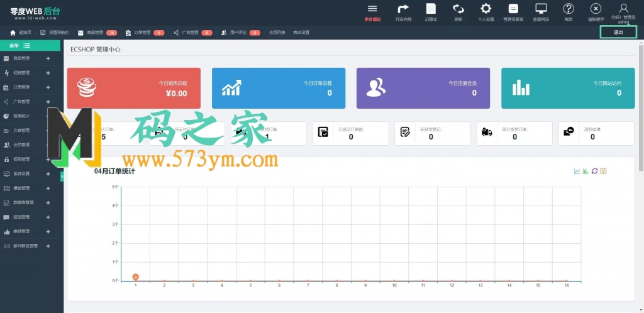Click the 报表统计 pie chart icon
This screenshot has height=313, width=644.
click(6, 116)
